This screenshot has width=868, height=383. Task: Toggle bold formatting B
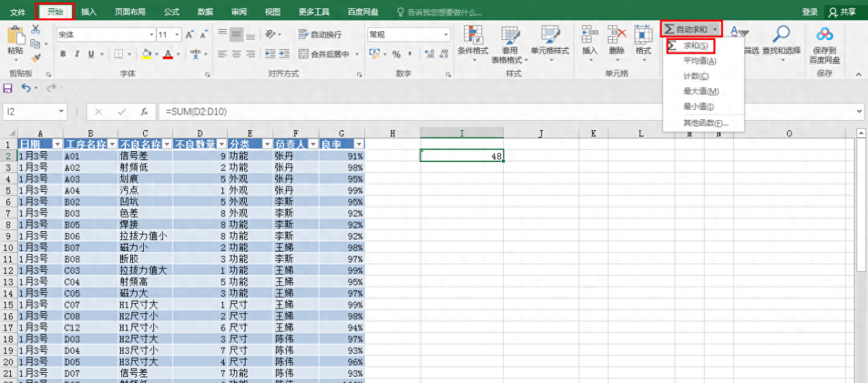[x=63, y=54]
